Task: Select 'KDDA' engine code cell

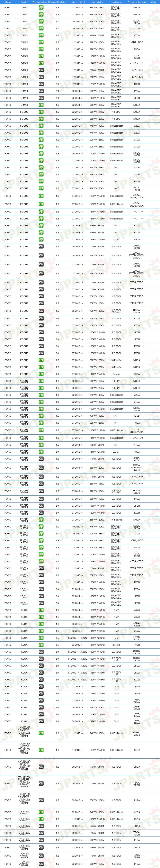Action: coord(136,374)
